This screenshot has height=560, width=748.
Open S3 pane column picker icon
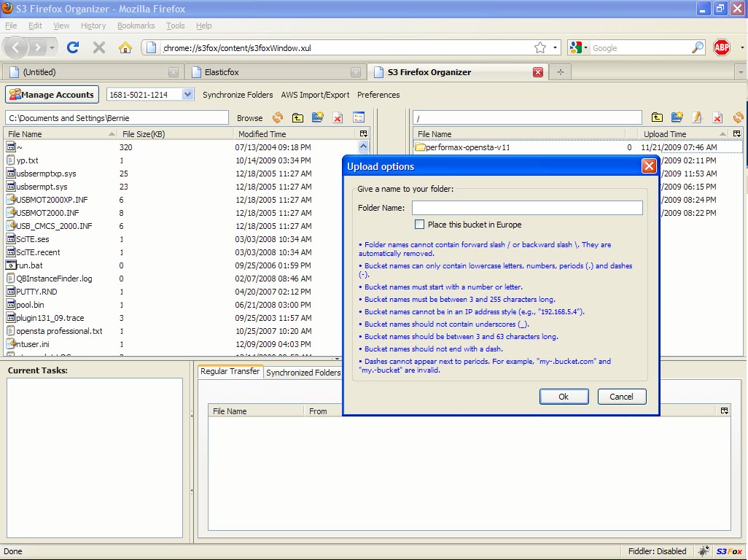737,133
